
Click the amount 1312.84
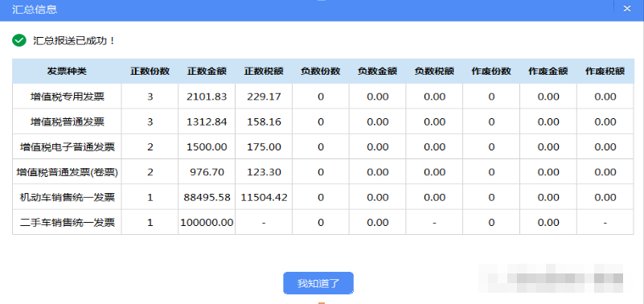[x=207, y=122]
